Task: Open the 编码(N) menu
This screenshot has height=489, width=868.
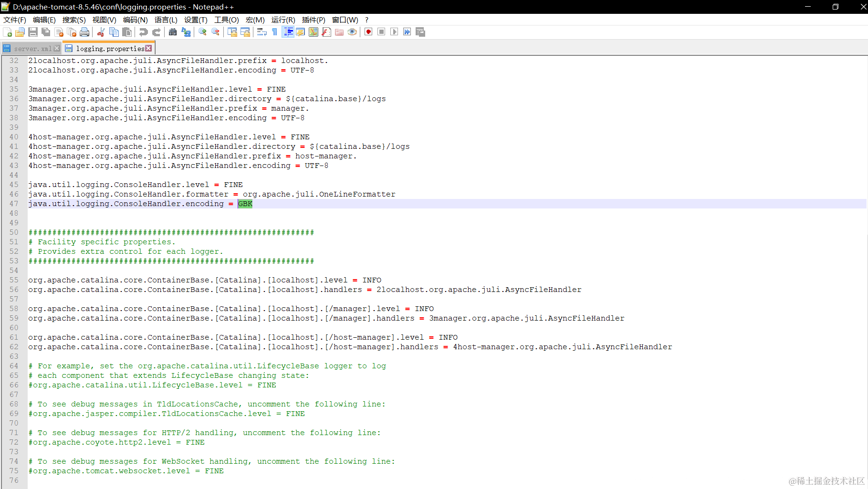Action: click(x=136, y=20)
